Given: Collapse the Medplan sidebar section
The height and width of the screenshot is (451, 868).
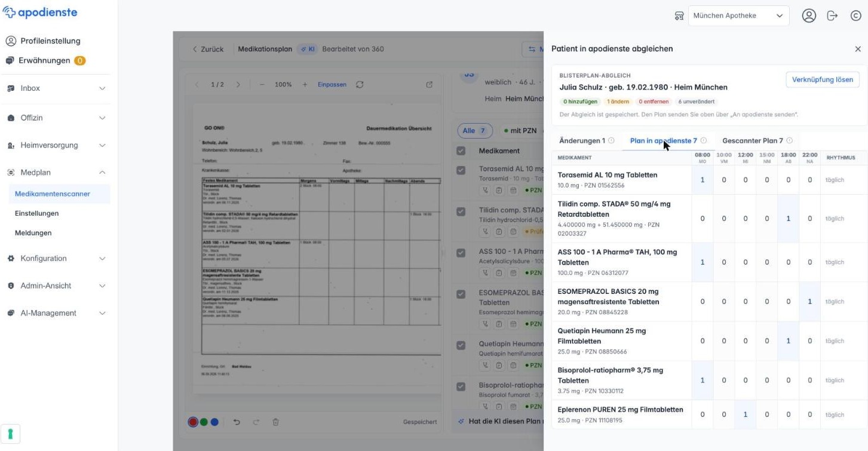Looking at the screenshot, I should [x=56, y=173].
